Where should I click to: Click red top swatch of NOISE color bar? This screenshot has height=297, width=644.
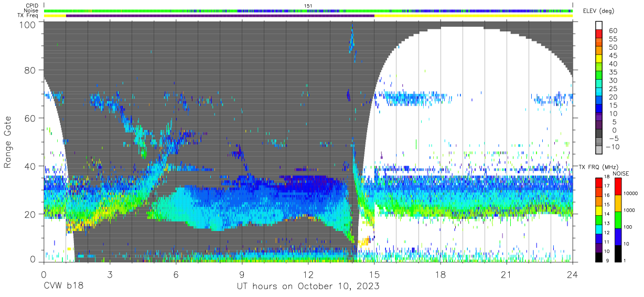click(x=619, y=185)
